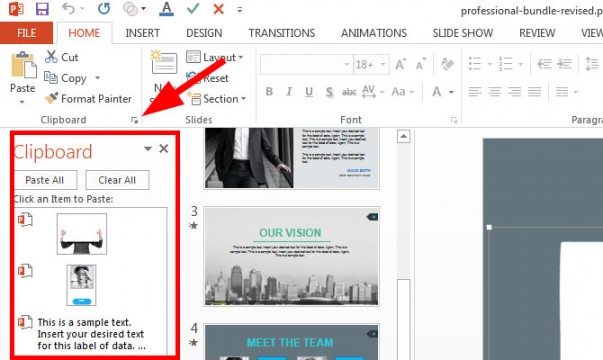Click the red X in quick access toolbar

click(218, 8)
